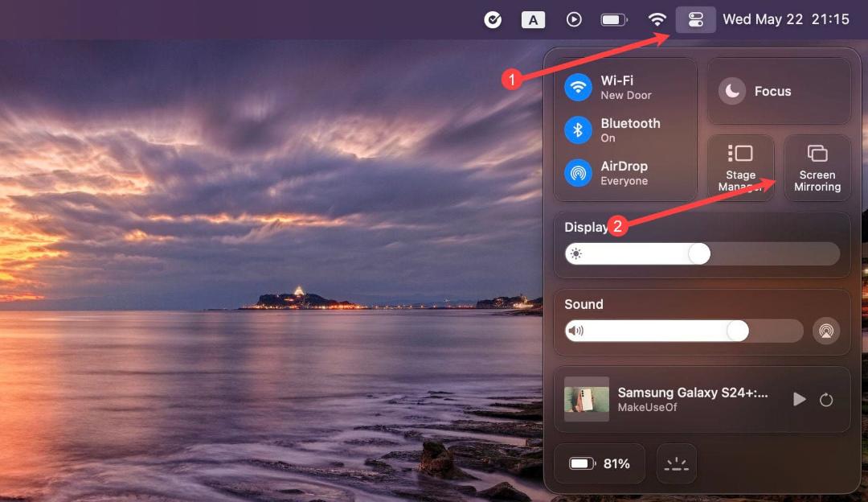The height and width of the screenshot is (502, 868).
Task: Toggle Bluetooth blue circle button
Action: tap(578, 130)
